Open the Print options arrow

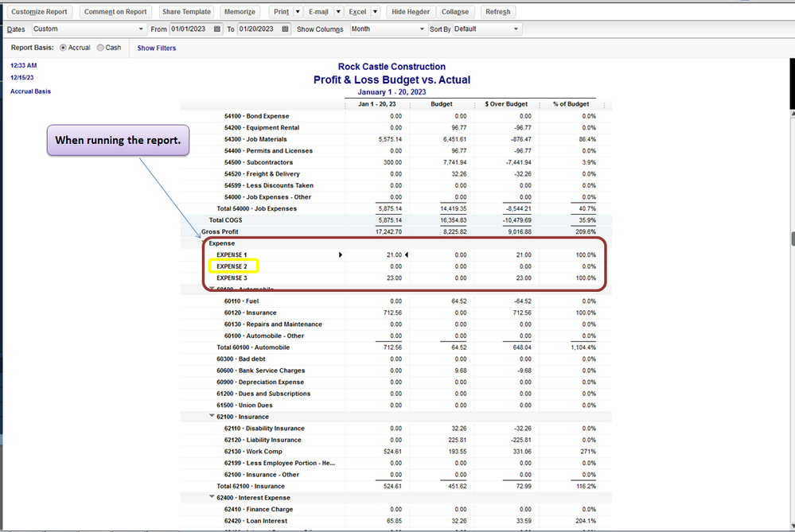point(297,12)
